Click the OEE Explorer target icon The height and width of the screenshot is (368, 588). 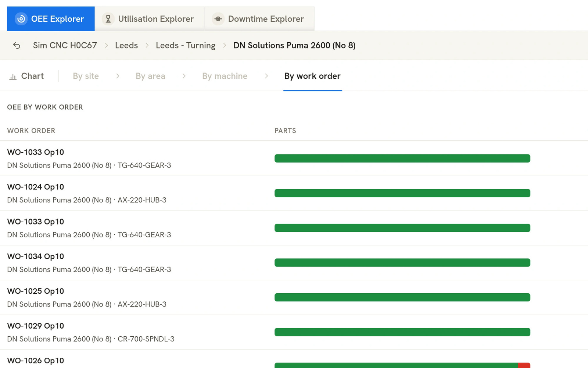tap(21, 19)
